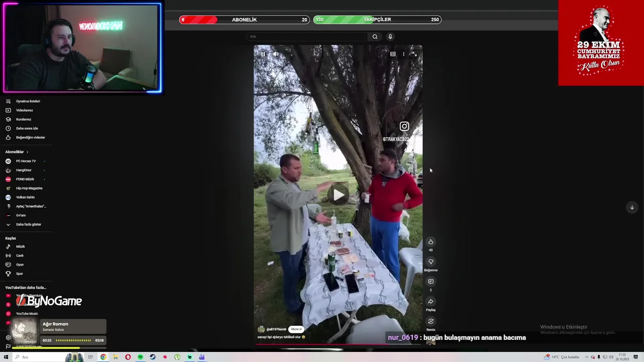Open the three-dot options menu on the Short
644x362 pixels.
click(x=404, y=54)
